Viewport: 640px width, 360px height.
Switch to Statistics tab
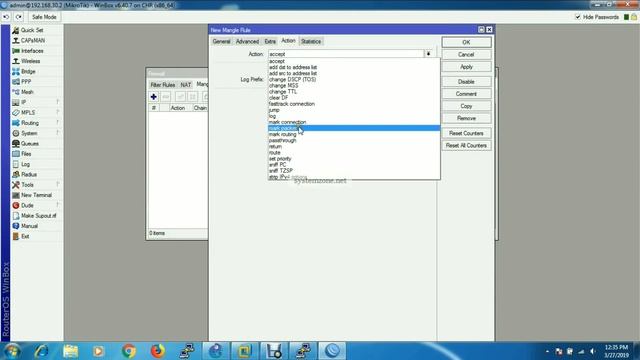tap(311, 41)
